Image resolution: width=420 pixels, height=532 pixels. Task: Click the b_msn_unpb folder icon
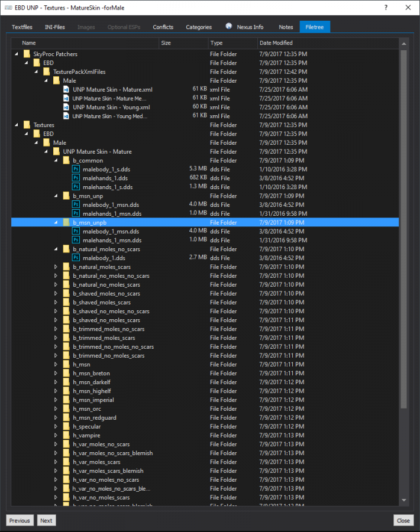(66, 222)
